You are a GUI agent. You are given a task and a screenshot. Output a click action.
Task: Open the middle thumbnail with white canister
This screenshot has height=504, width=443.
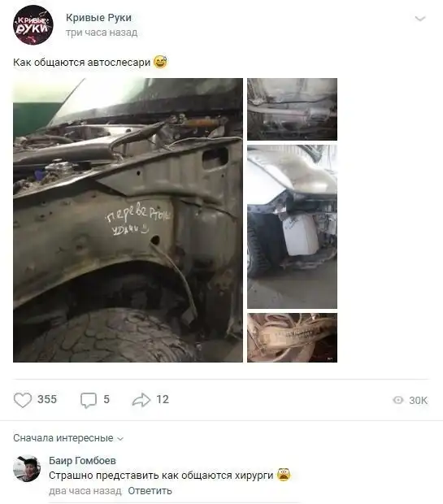click(x=293, y=227)
